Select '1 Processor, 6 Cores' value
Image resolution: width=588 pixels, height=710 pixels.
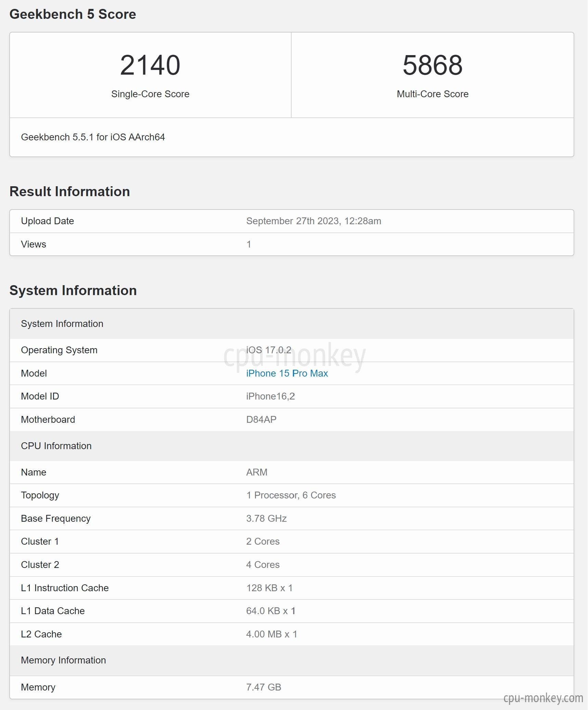pos(291,495)
